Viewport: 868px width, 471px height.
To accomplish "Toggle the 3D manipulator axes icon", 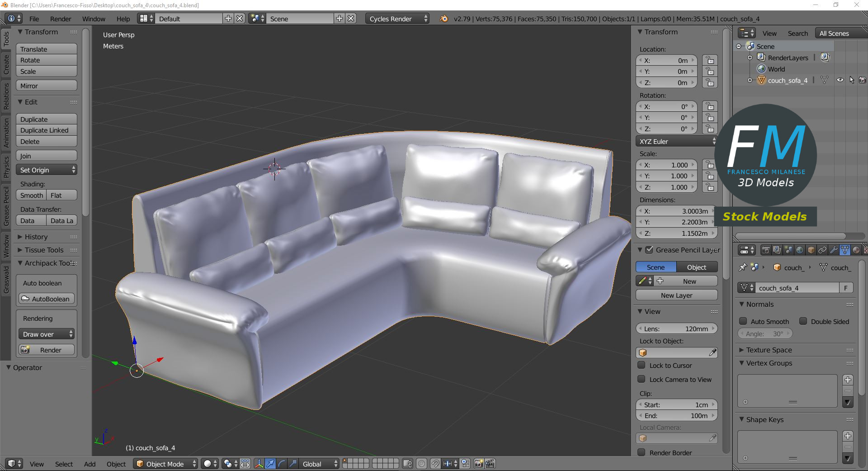I will (x=259, y=464).
